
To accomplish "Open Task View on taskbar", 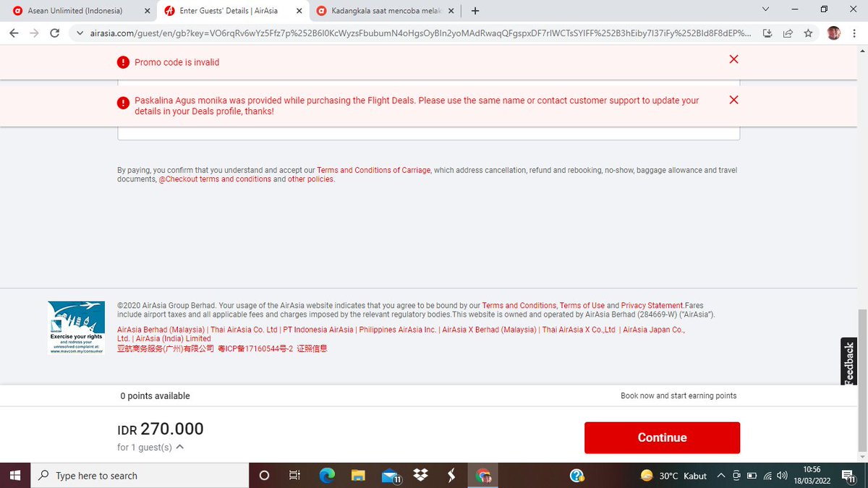I will point(294,475).
